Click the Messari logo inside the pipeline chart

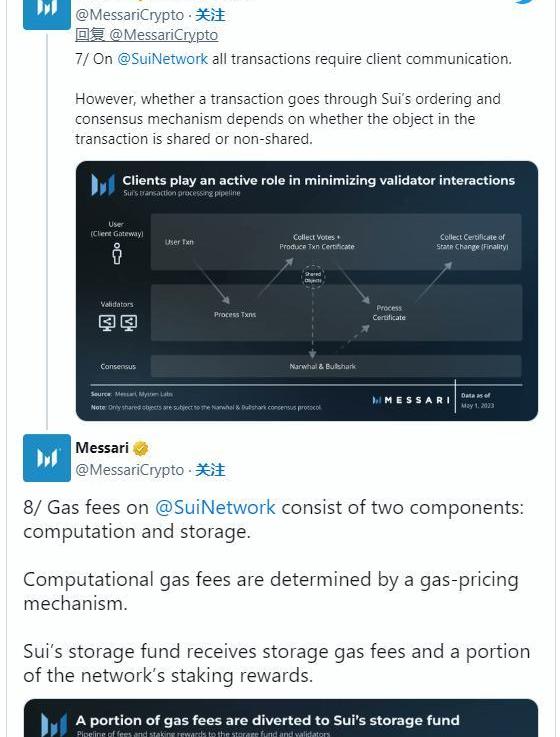pos(103,184)
